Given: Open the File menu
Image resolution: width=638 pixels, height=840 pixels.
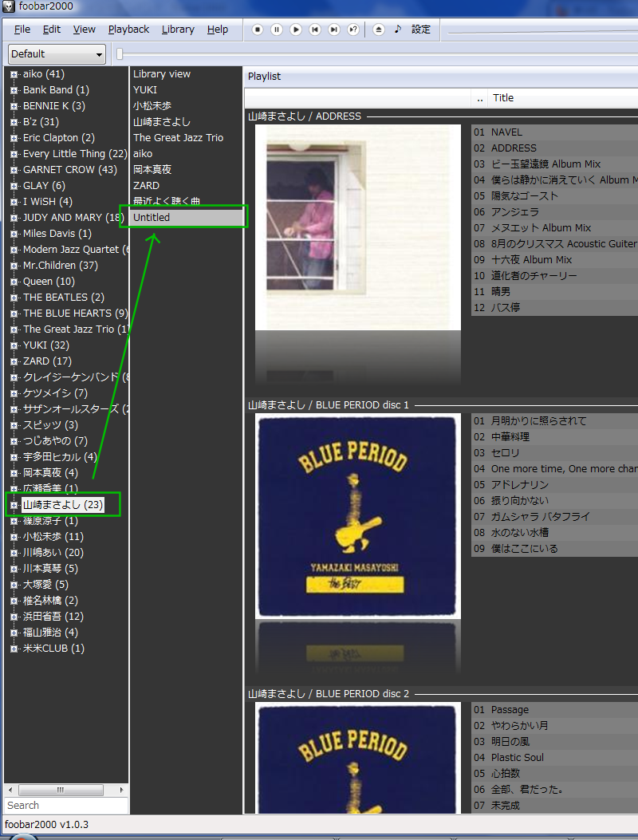Looking at the screenshot, I should 22,30.
